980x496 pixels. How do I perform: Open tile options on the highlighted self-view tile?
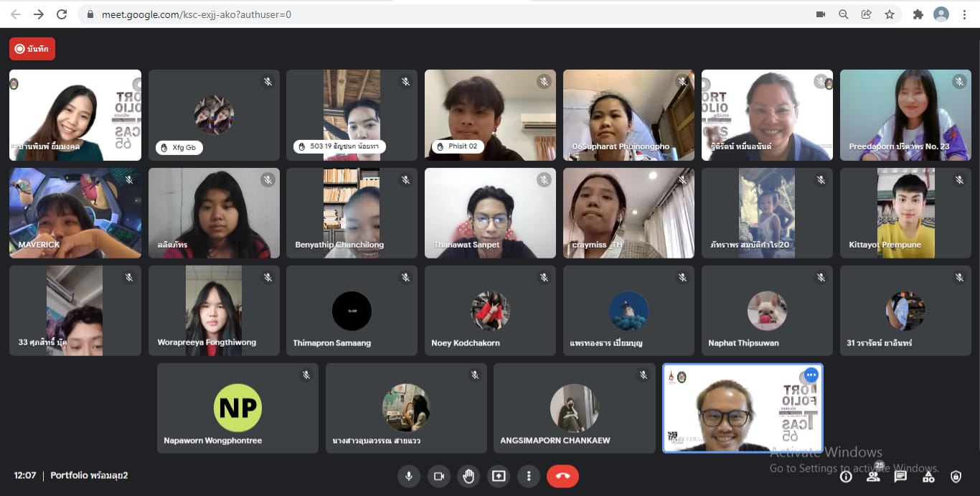coord(811,375)
